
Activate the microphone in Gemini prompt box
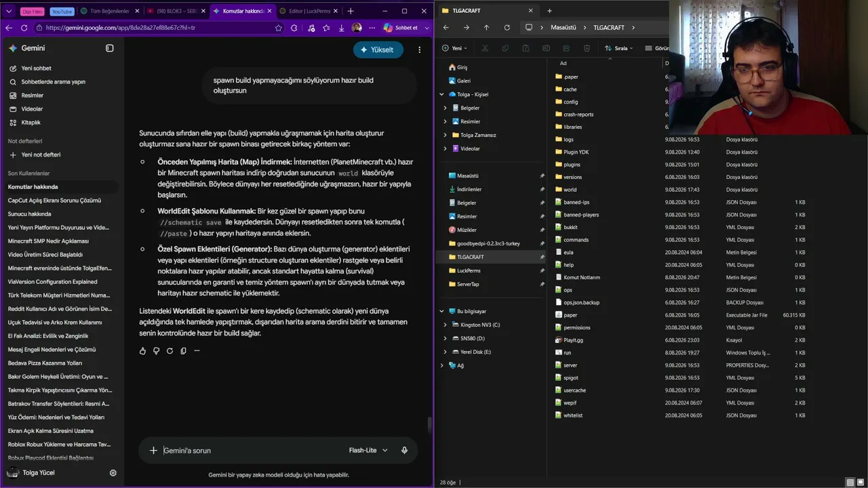[404, 450]
